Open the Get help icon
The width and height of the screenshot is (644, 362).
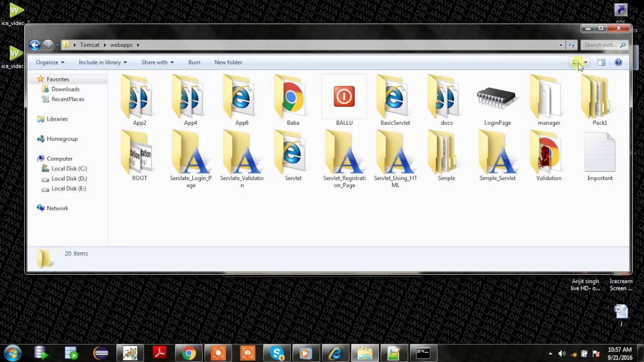[x=618, y=62]
